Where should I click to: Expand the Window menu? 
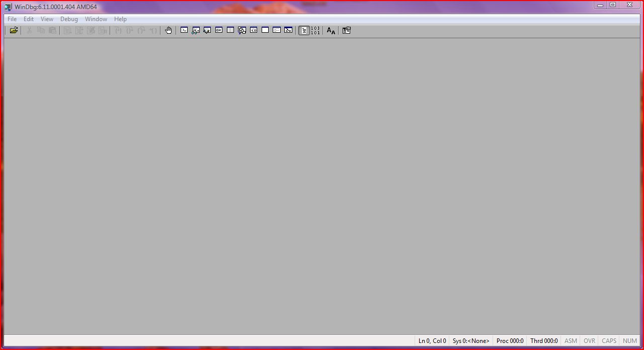point(96,19)
